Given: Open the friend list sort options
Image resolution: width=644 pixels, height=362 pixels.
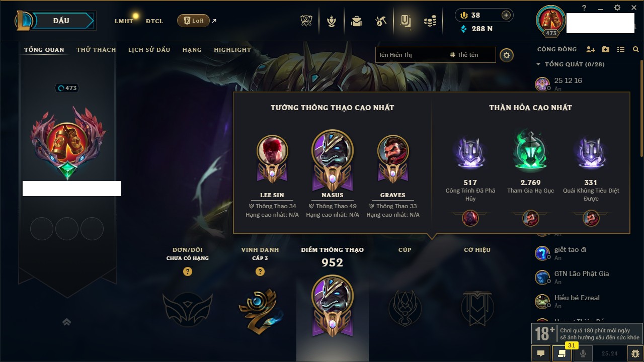Looking at the screenshot, I should [621, 49].
